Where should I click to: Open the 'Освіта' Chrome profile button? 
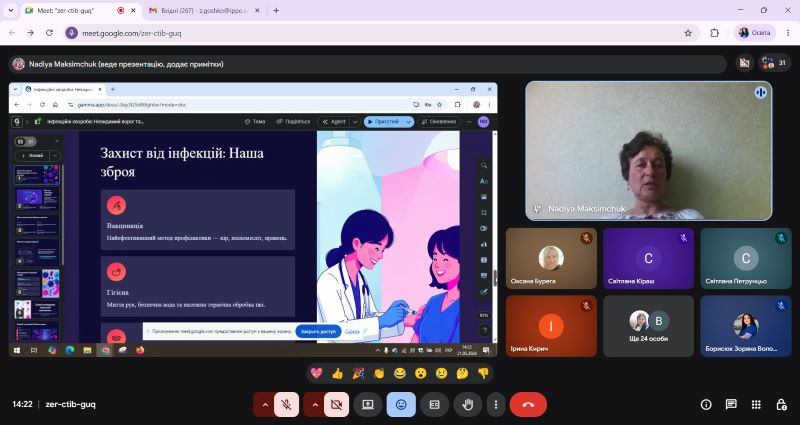coord(755,33)
